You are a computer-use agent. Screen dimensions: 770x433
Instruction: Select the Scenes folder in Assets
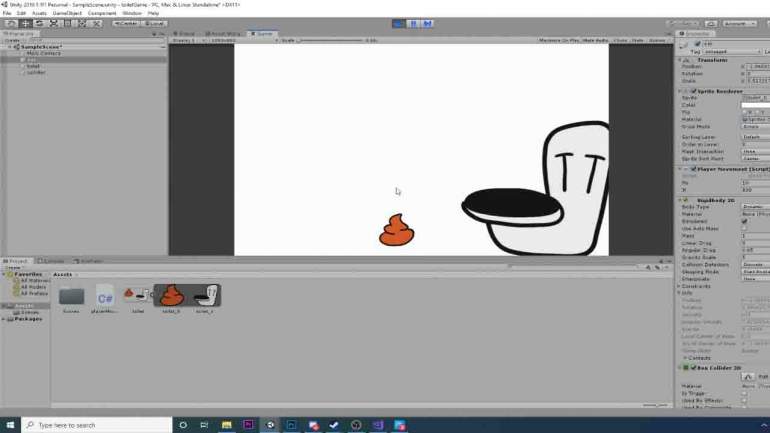coord(71,296)
